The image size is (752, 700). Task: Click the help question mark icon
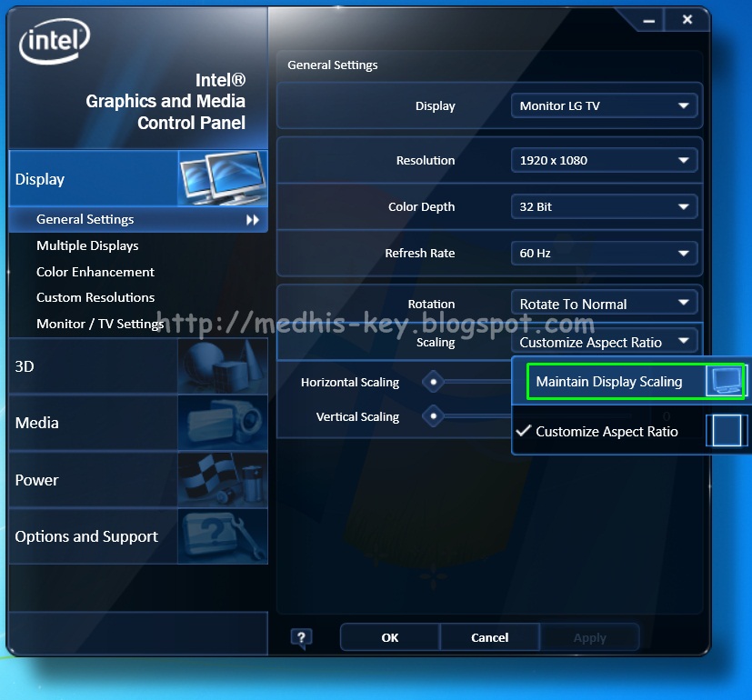[x=301, y=638]
